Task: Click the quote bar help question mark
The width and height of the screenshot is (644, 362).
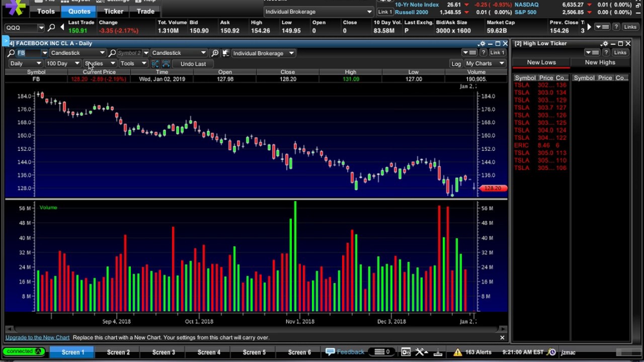Action: [616, 27]
